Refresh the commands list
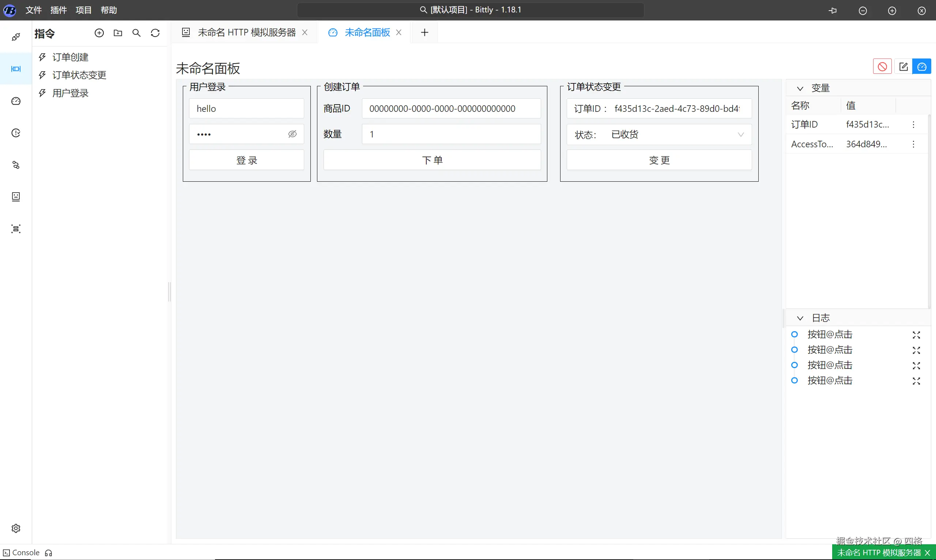 155,33
